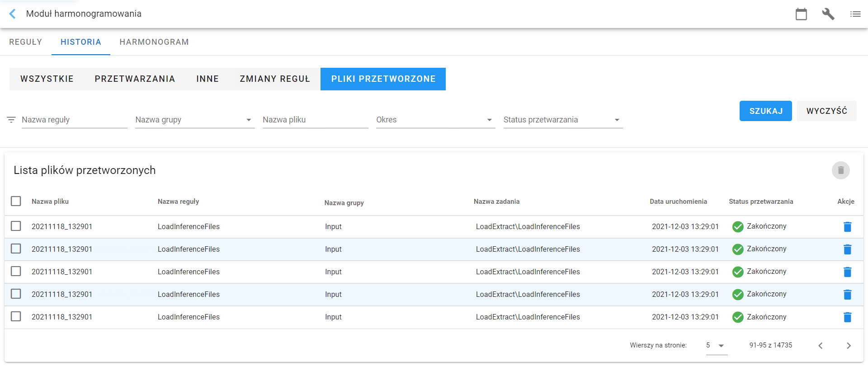Select the PLIKI PRZETWORZONE filter

383,79
